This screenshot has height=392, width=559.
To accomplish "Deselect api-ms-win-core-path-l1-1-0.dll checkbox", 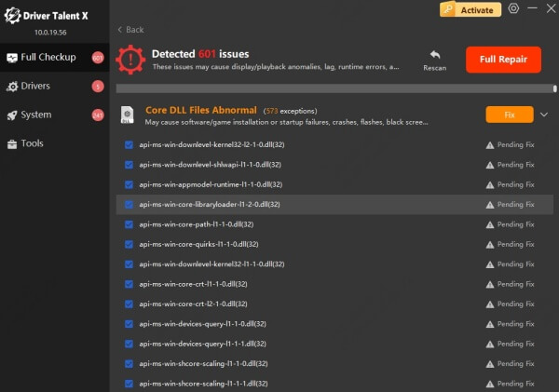I will (129, 224).
